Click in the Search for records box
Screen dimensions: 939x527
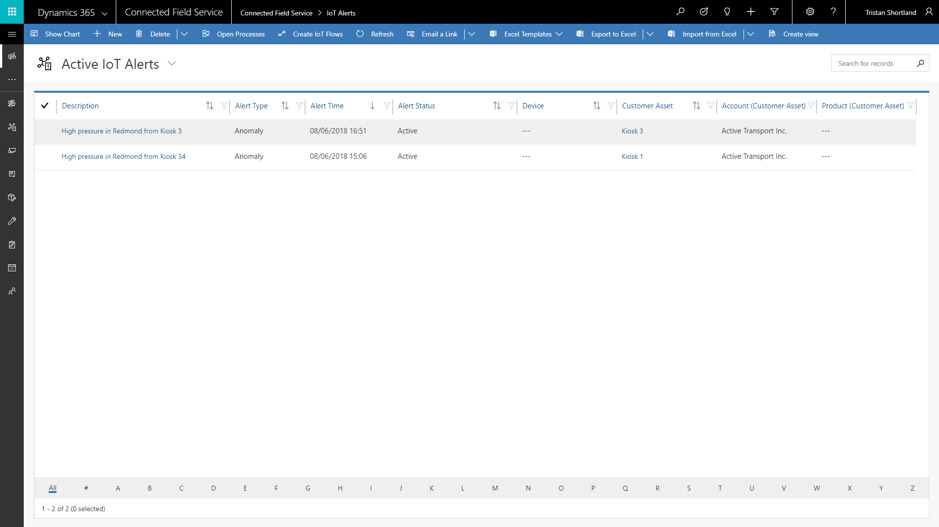[x=872, y=63]
